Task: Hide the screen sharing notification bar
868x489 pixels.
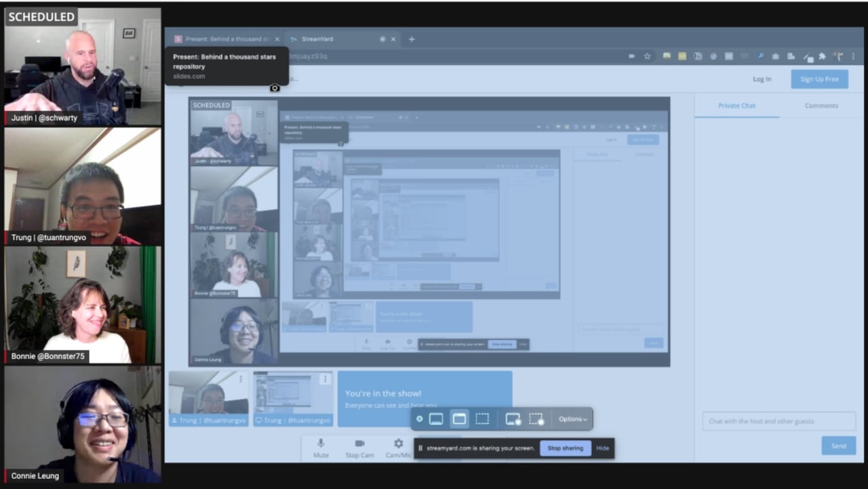Action: coord(602,448)
